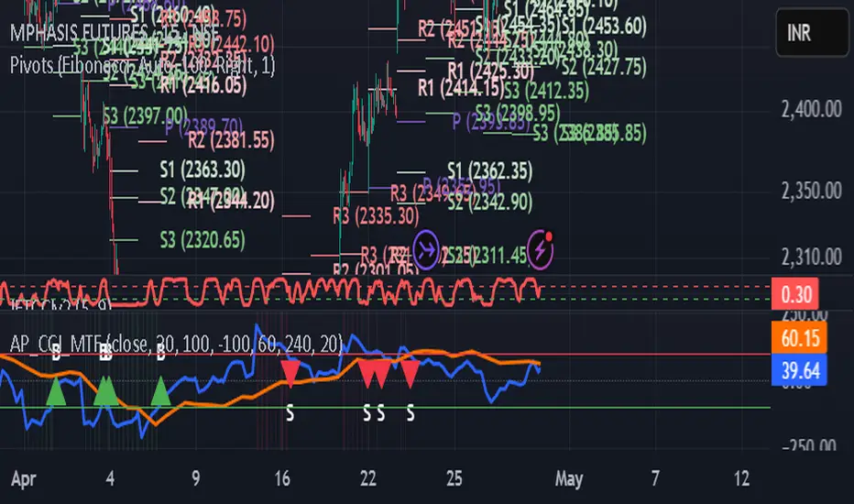Click the −250.00 scale label
Image resolution: width=854 pixels, height=504 pixels.
pyautogui.click(x=809, y=445)
